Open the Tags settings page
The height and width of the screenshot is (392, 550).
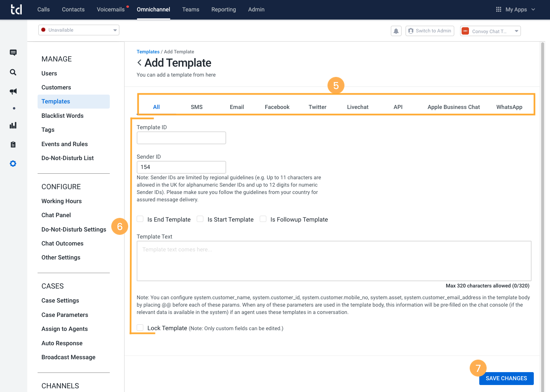point(48,130)
